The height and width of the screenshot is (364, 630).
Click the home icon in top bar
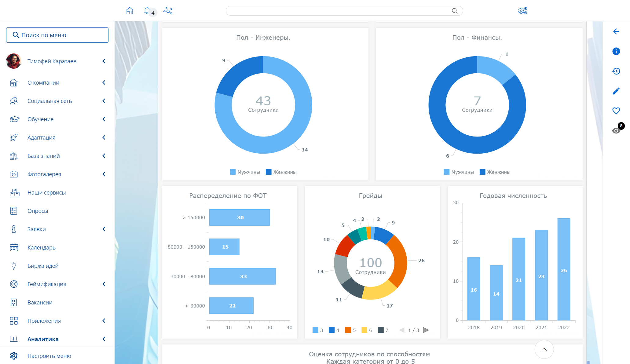pos(130,11)
